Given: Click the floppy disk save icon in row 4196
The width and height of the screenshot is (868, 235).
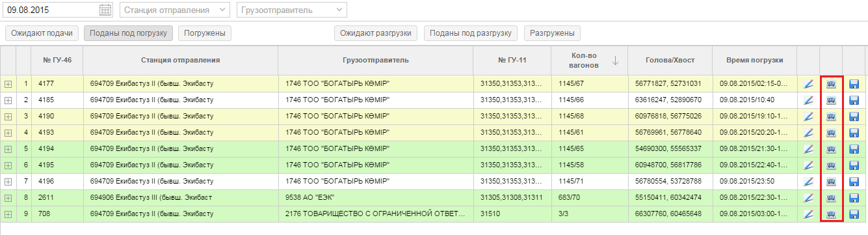Looking at the screenshot, I should tap(854, 182).
